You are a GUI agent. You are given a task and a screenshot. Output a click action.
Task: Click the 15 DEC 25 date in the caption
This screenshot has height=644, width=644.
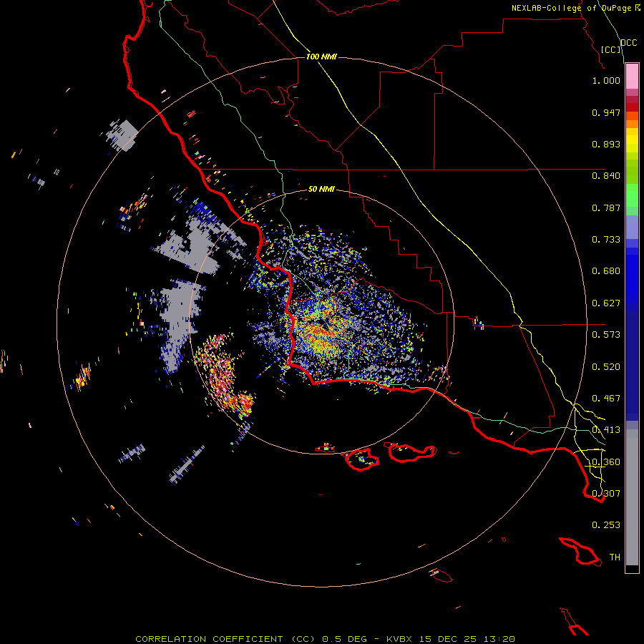[448, 639]
